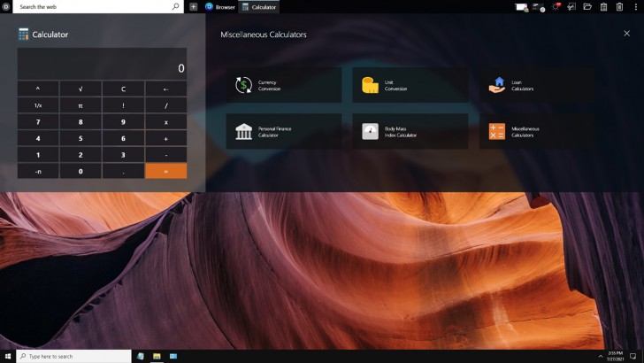Click the magnifier icon in web search
The height and width of the screenshot is (363, 644).
pyautogui.click(x=176, y=6)
